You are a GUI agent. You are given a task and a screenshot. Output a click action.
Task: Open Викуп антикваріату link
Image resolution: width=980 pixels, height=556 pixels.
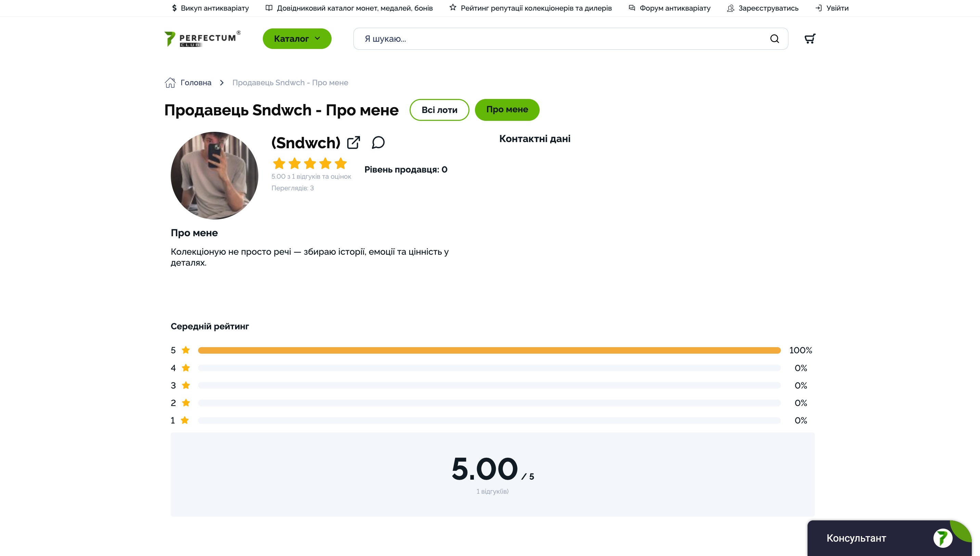click(215, 8)
